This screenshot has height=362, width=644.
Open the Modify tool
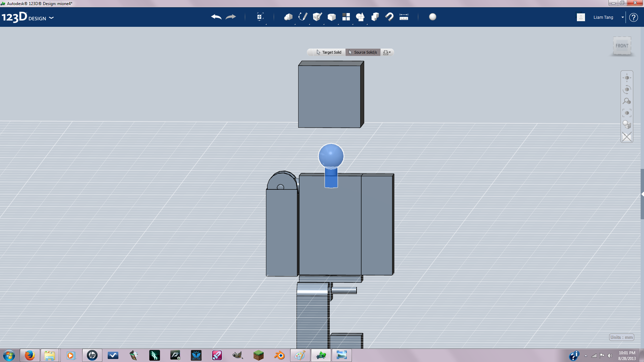point(332,17)
